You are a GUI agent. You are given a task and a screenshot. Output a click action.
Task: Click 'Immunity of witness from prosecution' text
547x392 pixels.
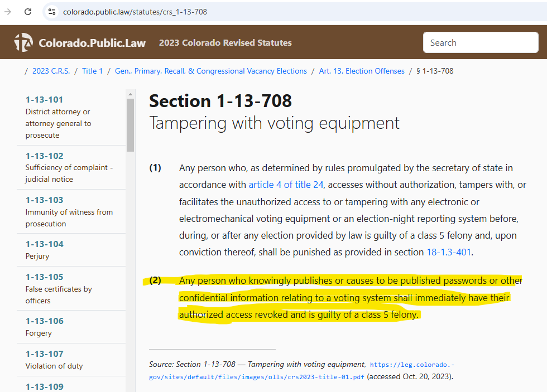tap(69, 218)
